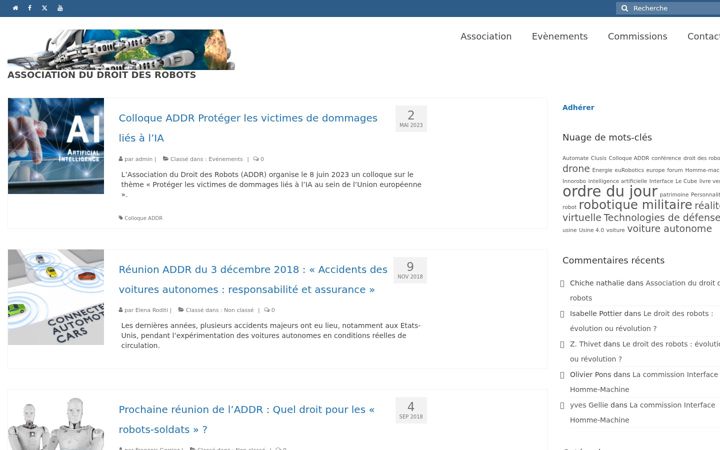This screenshot has height=450, width=720.
Task: Select the patrimoine keyword tag
Action: pyautogui.click(x=674, y=195)
